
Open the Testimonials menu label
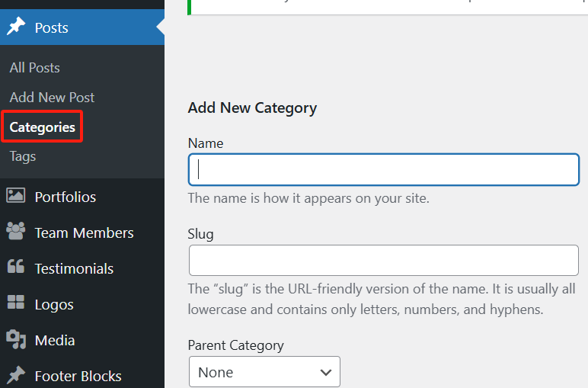pos(74,268)
